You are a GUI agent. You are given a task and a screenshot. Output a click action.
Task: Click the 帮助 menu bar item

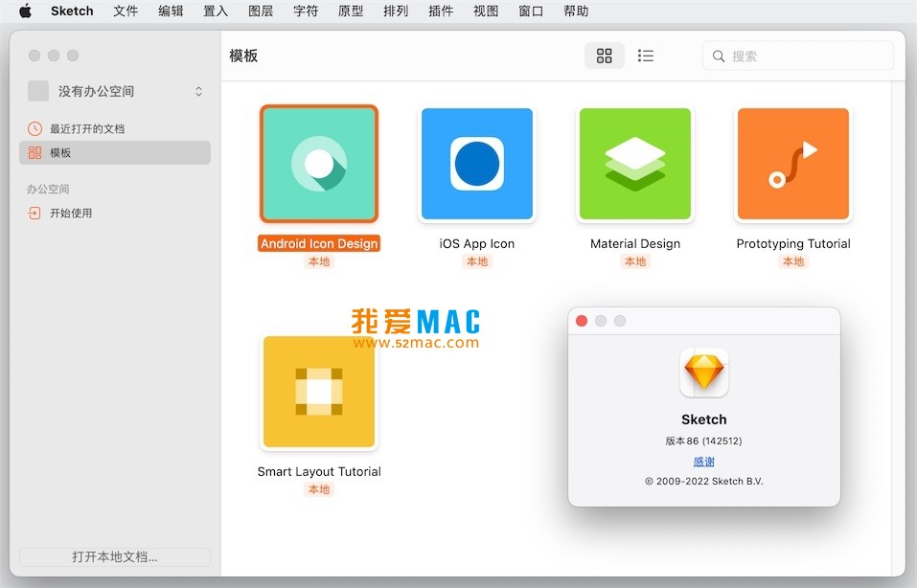click(x=576, y=11)
